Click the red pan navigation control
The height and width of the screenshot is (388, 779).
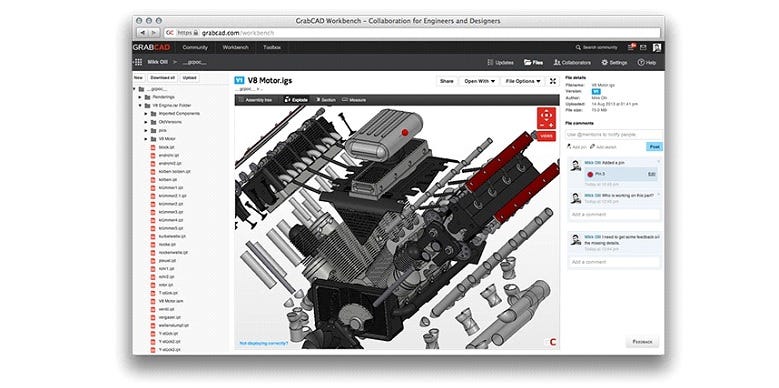546,115
